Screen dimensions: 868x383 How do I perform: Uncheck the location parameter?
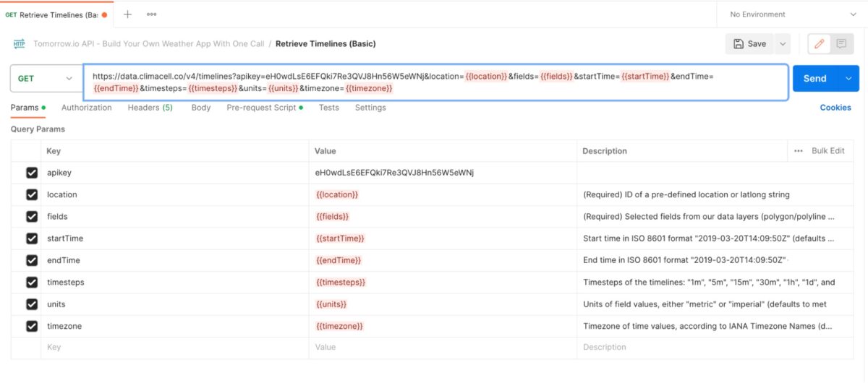click(x=32, y=194)
